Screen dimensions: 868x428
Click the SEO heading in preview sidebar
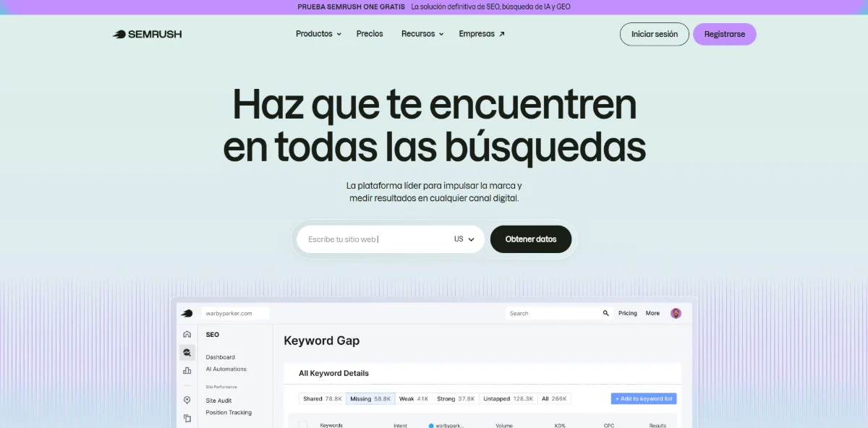click(212, 335)
